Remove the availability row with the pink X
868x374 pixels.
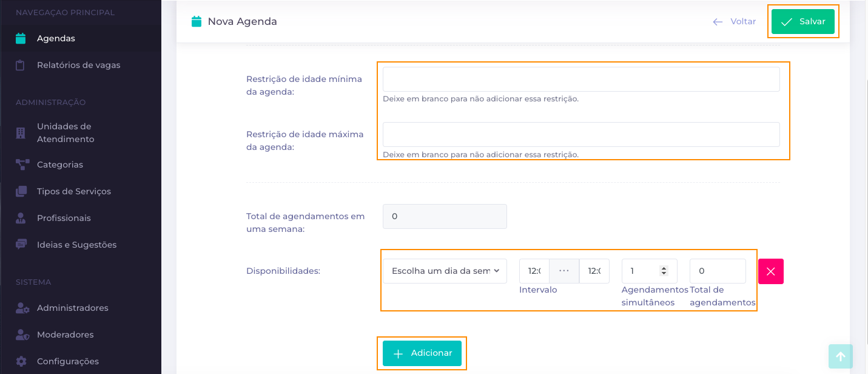[x=771, y=271]
